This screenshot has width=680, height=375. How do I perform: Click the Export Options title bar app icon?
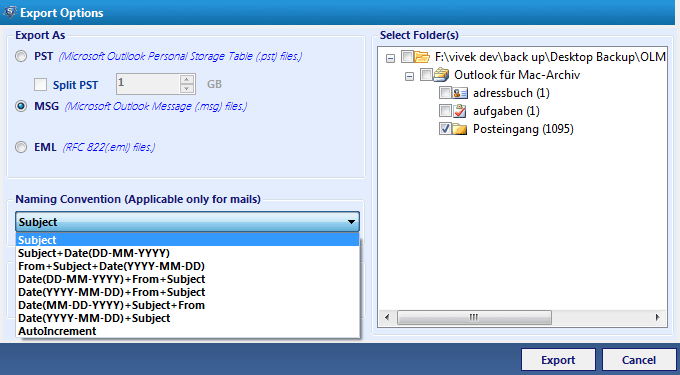(x=10, y=12)
